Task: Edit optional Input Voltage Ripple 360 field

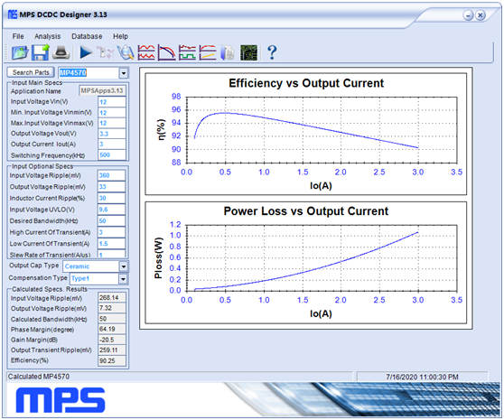Action: coord(111,175)
